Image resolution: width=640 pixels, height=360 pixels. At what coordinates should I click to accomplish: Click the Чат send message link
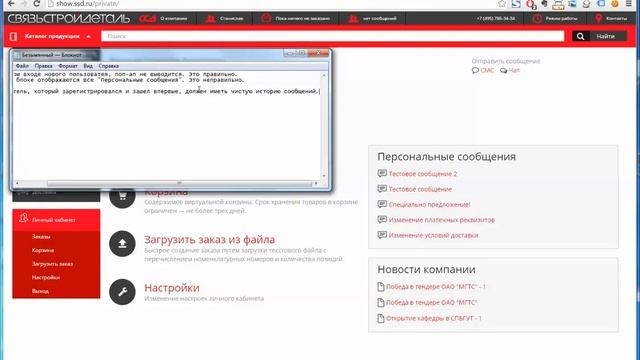pyautogui.click(x=510, y=71)
